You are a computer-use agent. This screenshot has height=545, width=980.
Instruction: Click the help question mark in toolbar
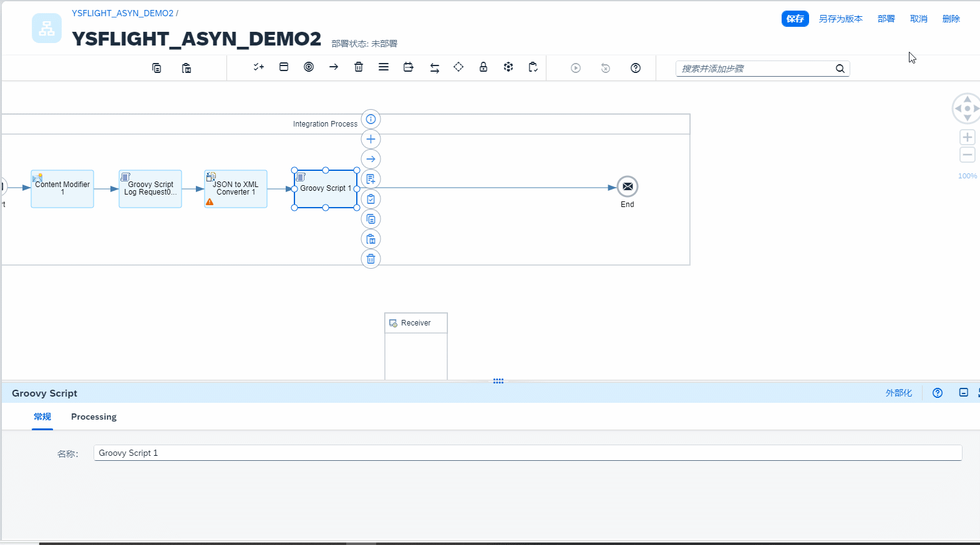[636, 68]
